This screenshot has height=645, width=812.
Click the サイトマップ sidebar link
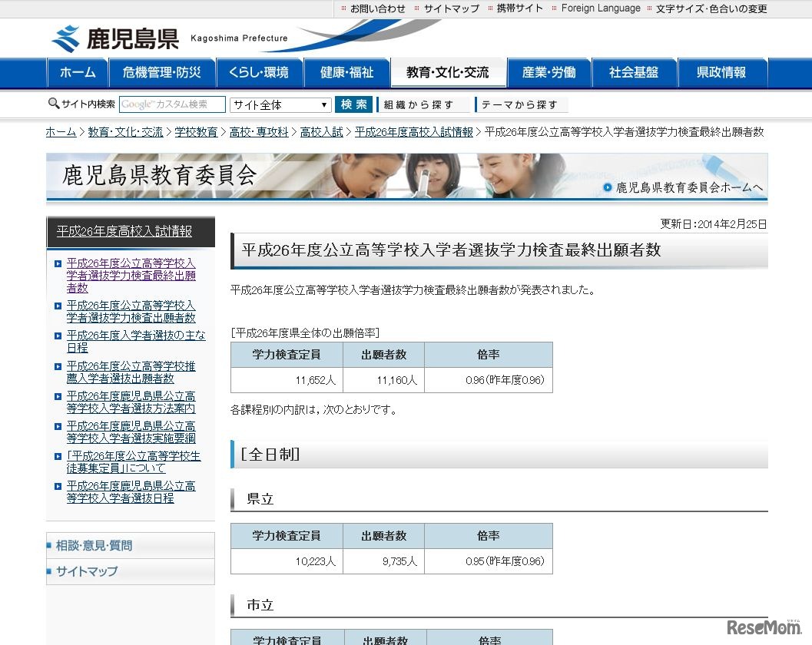[x=88, y=571]
